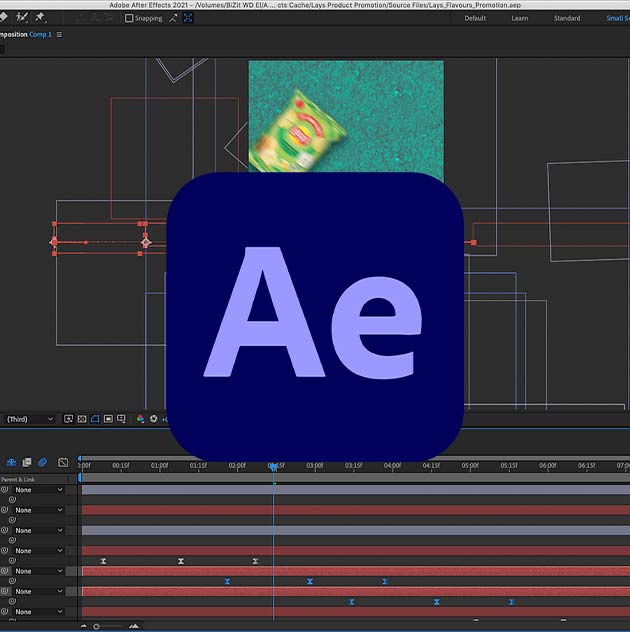
Task: Select the Pin tool in the toolbar
Action: point(40,18)
